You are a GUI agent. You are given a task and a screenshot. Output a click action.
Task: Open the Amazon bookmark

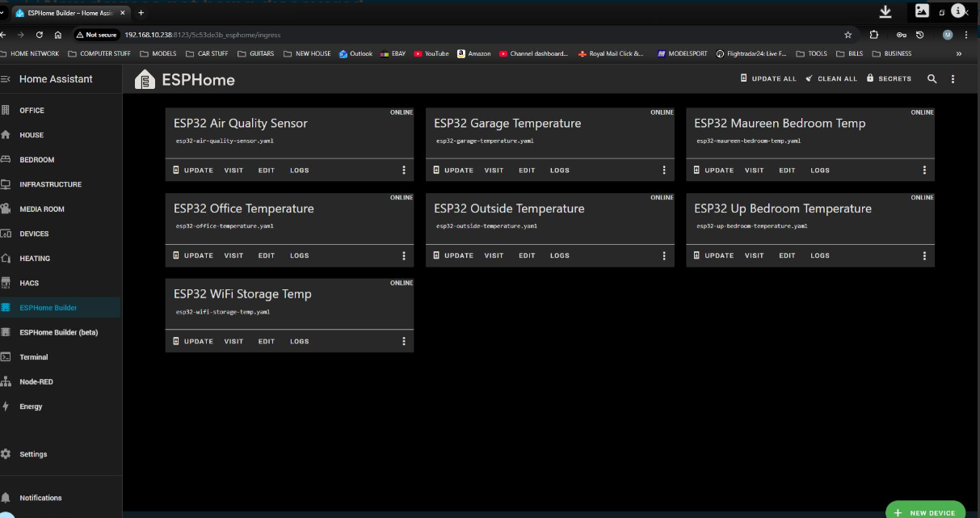(x=473, y=54)
